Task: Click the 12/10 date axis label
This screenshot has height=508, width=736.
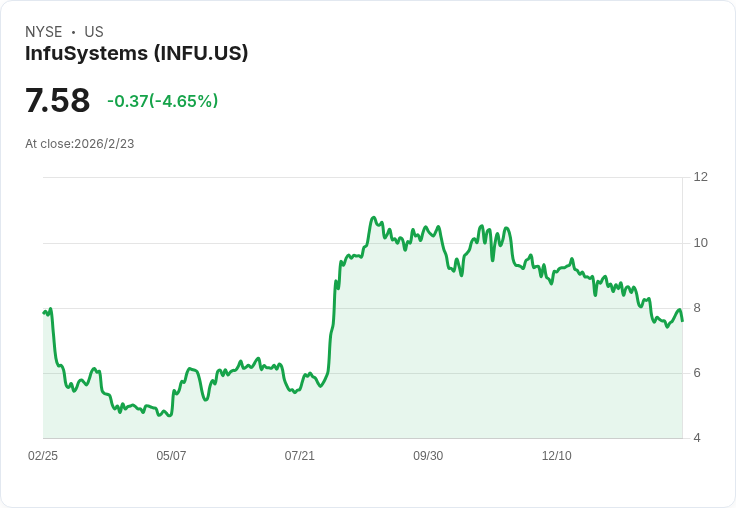Action: [x=556, y=456]
